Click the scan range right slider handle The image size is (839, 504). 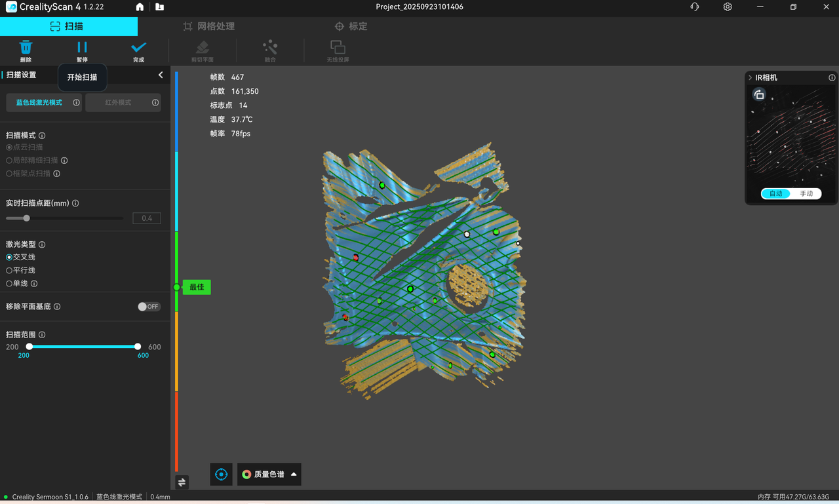click(138, 347)
